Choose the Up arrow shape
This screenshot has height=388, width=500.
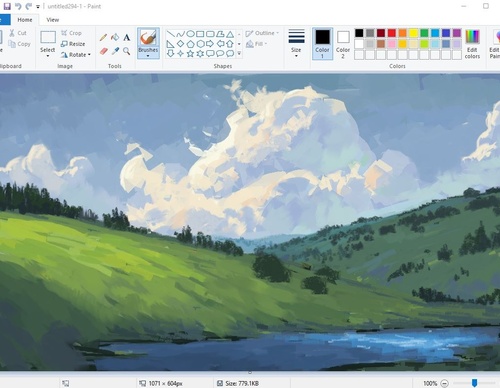coord(230,44)
